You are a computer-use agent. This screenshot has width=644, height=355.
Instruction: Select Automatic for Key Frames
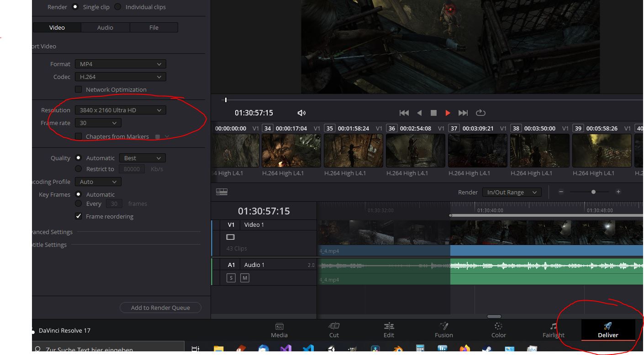(x=78, y=194)
